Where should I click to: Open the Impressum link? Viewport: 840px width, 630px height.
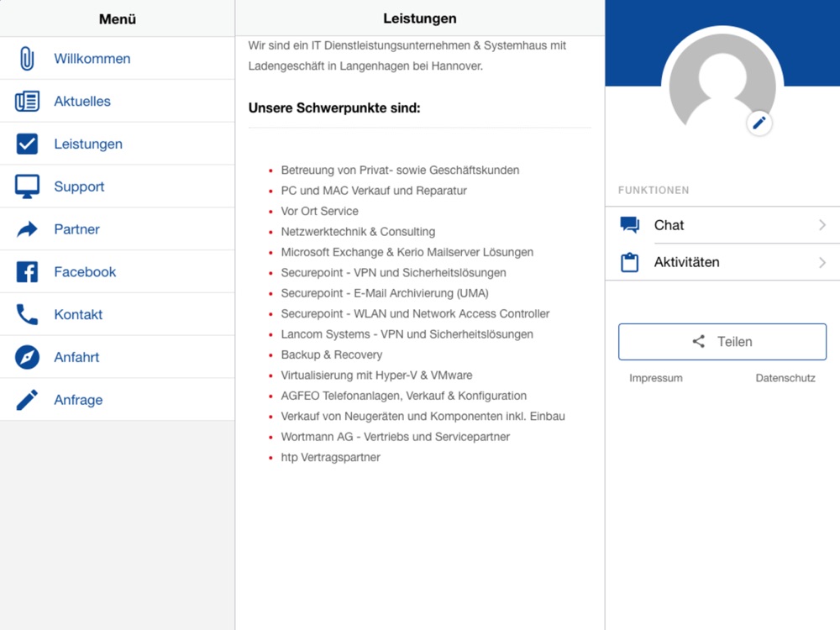pyautogui.click(x=656, y=378)
